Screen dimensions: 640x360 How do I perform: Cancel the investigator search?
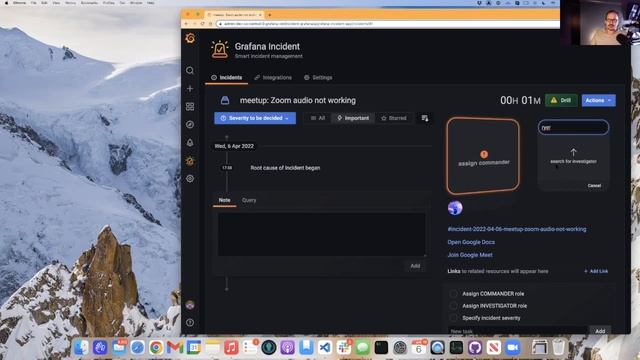(x=594, y=186)
